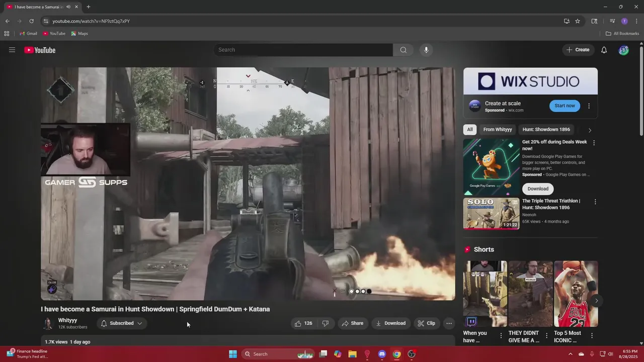This screenshot has height=362, width=644.
Task: Open options for 'THEY DIDNT GIVE ME' short
Action: [x=546, y=335]
